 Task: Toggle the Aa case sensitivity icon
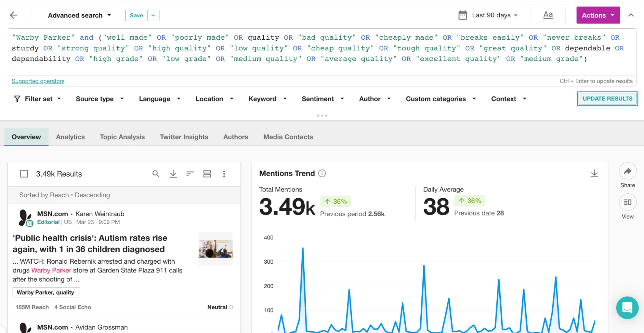coord(548,15)
